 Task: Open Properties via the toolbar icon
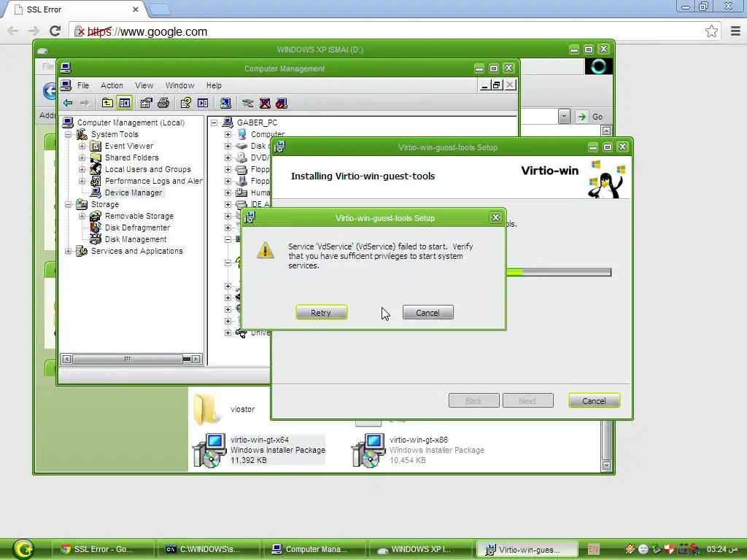pos(146,103)
